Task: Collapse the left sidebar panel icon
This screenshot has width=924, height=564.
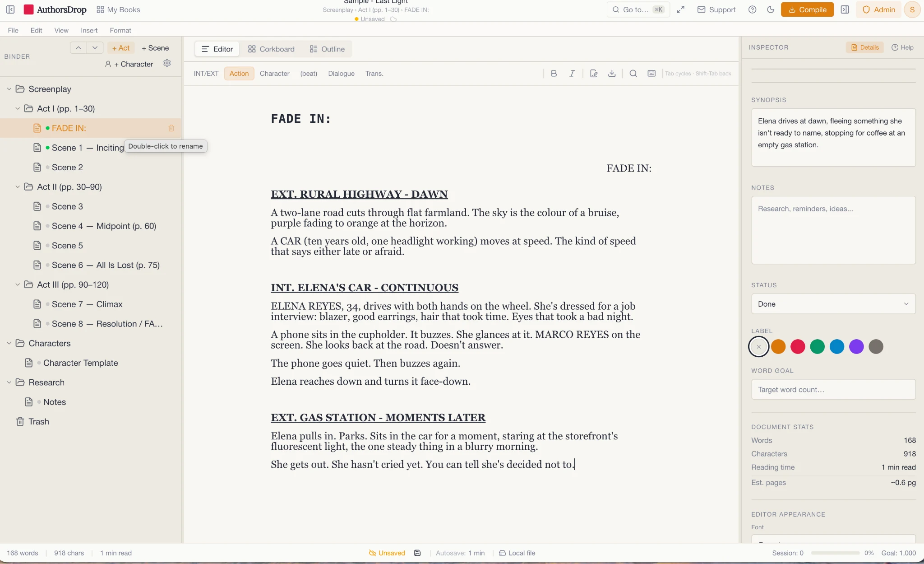Action: click(10, 9)
